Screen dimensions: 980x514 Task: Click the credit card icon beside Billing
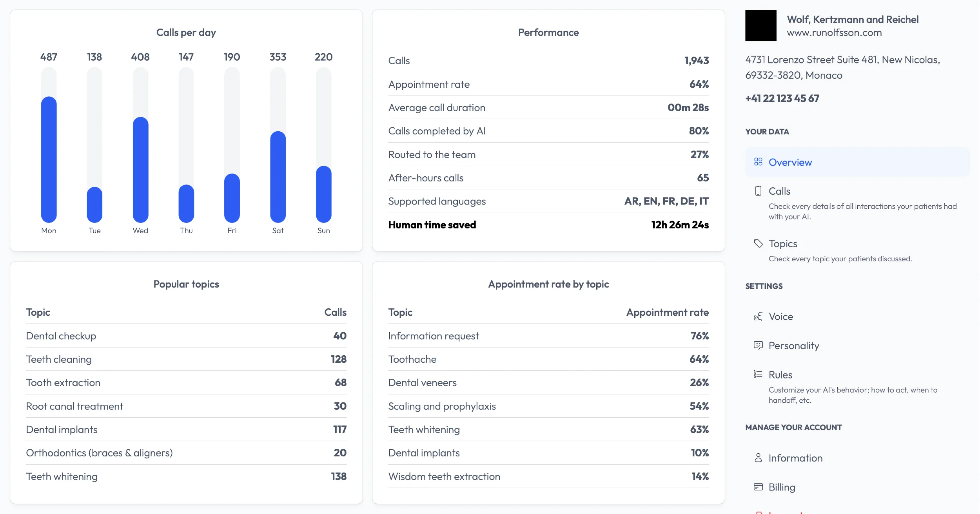pyautogui.click(x=758, y=487)
